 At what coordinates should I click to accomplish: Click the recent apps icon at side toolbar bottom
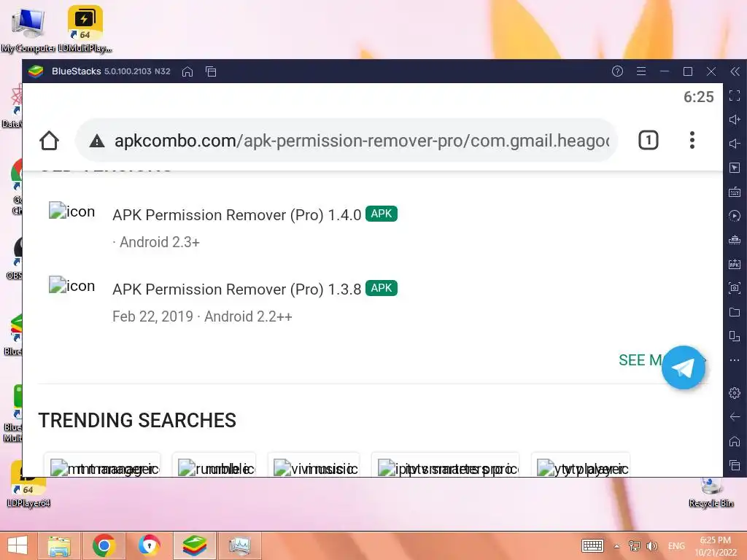pos(735,465)
